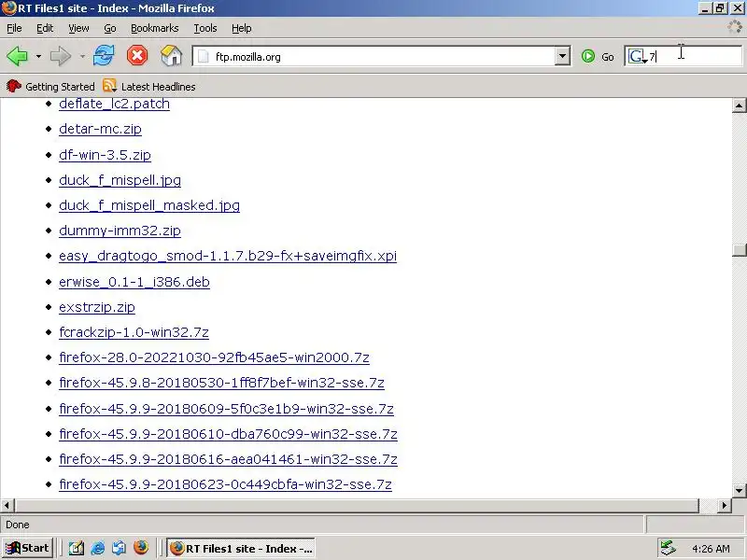Download dummy-imm32.zip
Viewport: 747px width, 560px height.
120,231
